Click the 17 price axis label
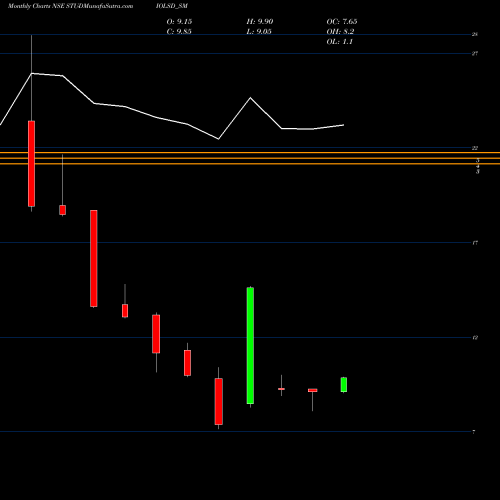Viewport: 500px width, 500px height. coord(475,243)
